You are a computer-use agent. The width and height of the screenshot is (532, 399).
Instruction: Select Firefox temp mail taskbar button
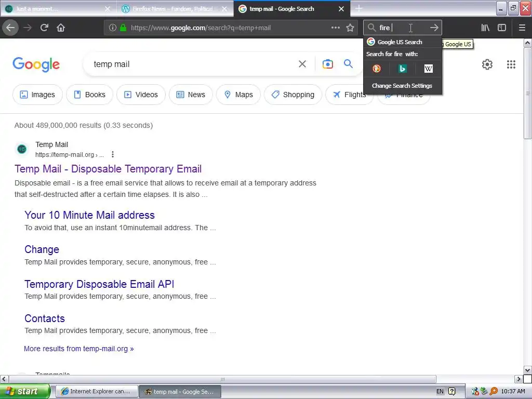[x=180, y=392]
